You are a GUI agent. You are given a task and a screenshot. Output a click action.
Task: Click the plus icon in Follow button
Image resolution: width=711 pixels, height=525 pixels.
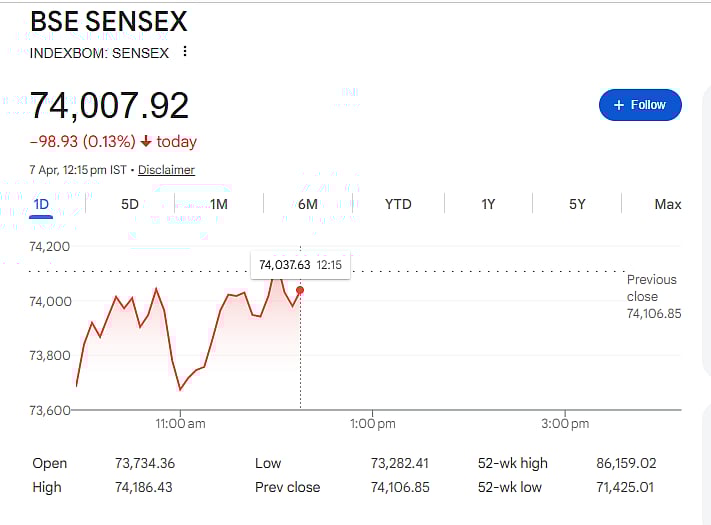(619, 105)
